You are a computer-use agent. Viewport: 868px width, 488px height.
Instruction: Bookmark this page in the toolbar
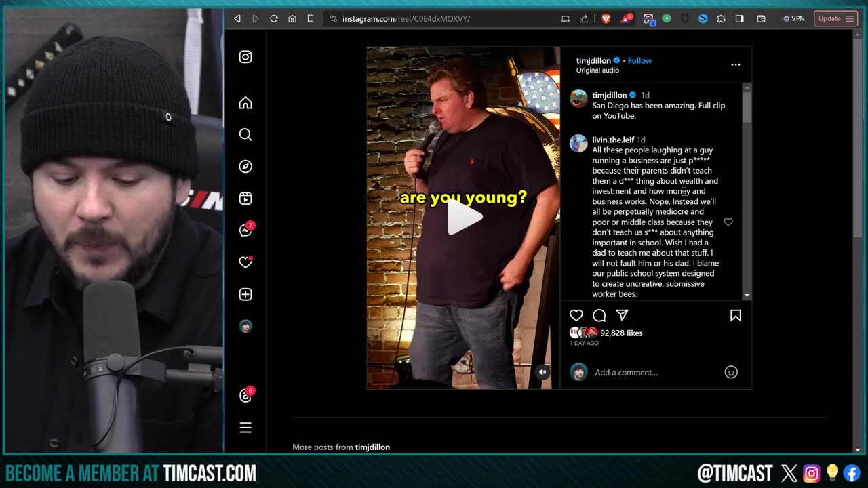coord(311,19)
